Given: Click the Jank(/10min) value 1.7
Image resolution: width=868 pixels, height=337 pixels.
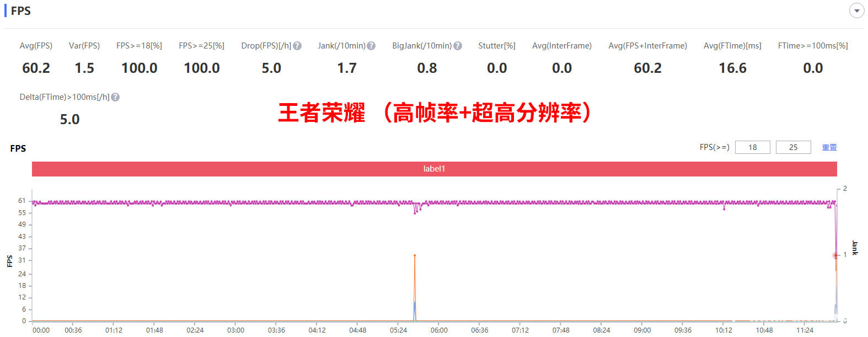Looking at the screenshot, I should coord(347,68).
